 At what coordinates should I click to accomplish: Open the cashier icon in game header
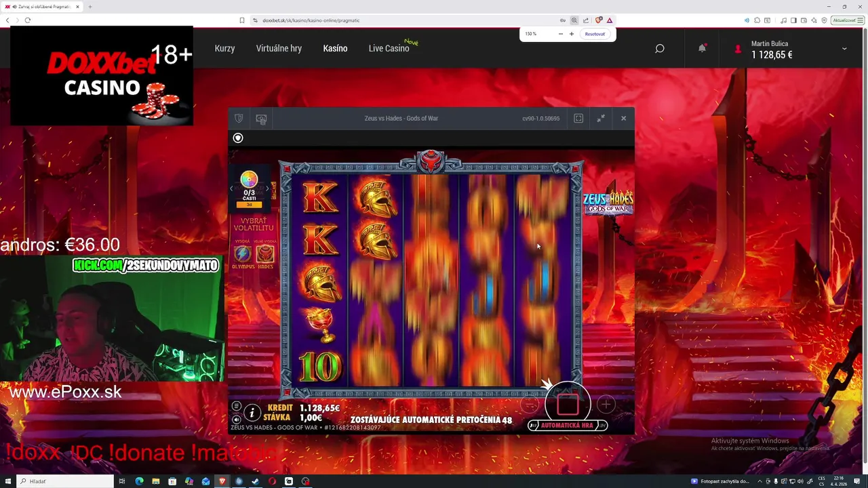click(x=261, y=119)
